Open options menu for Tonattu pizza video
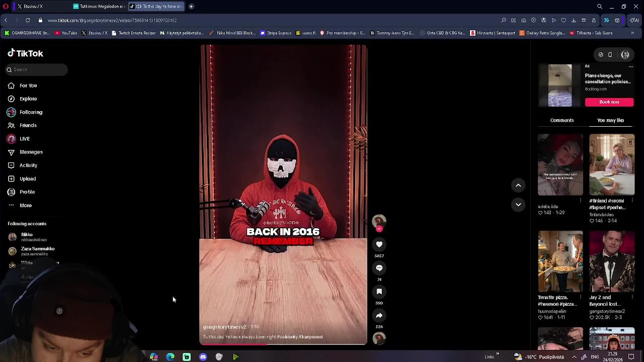 pyautogui.click(x=581, y=297)
